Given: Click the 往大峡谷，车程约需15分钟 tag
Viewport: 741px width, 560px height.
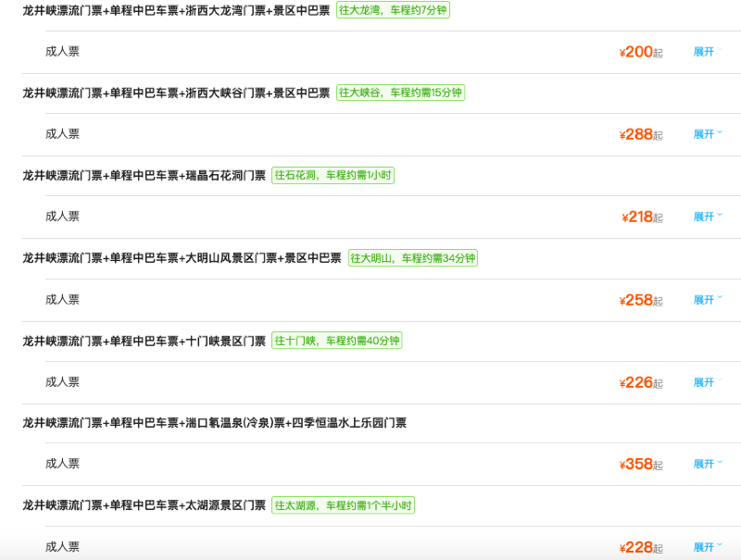Looking at the screenshot, I should pyautogui.click(x=400, y=93).
